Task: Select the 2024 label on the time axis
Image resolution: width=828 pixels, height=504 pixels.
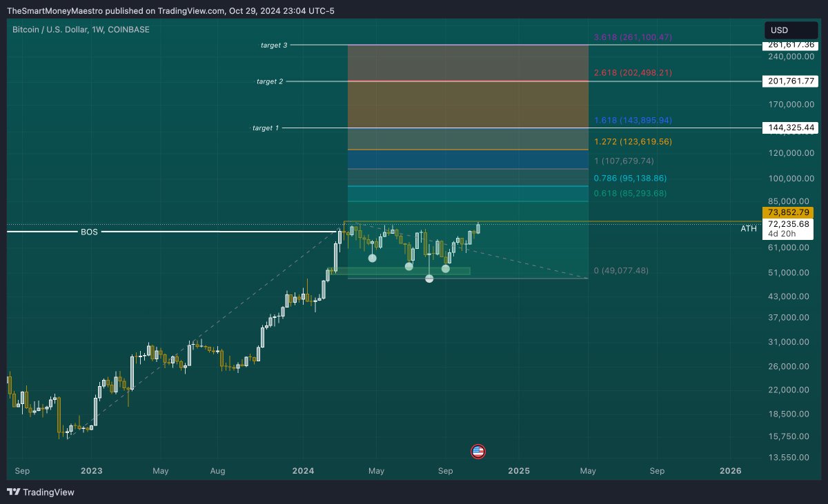Action: (x=302, y=470)
